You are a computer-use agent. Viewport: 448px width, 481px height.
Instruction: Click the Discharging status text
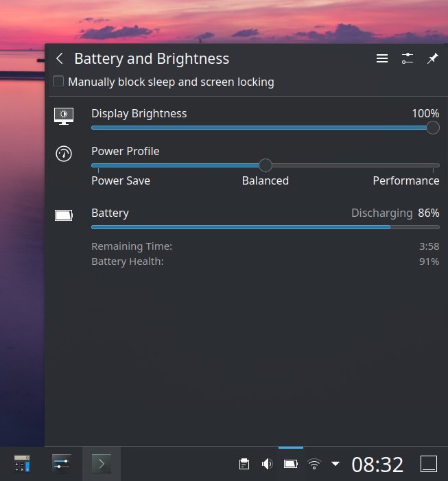point(381,213)
